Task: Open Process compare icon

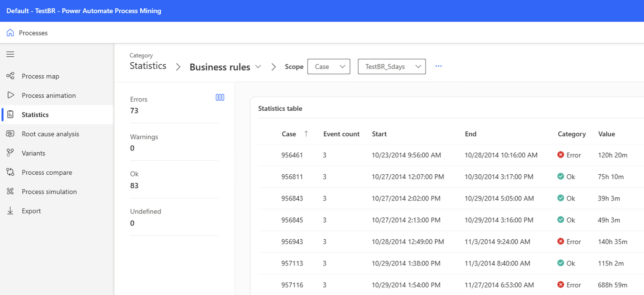Action: point(10,172)
